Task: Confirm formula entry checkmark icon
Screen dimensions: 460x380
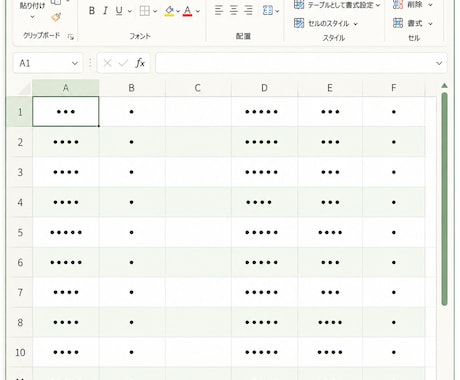Action: point(123,63)
